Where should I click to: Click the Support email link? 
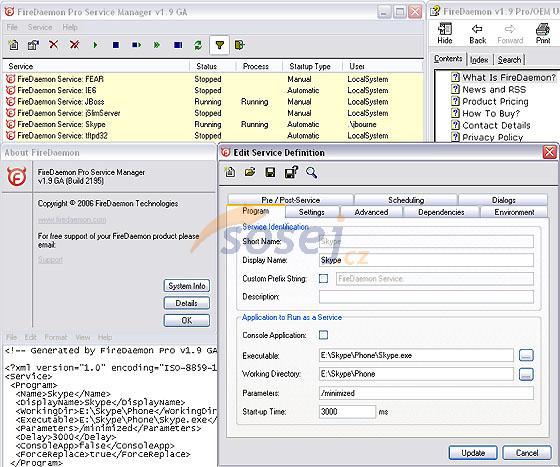pyautogui.click(x=50, y=260)
